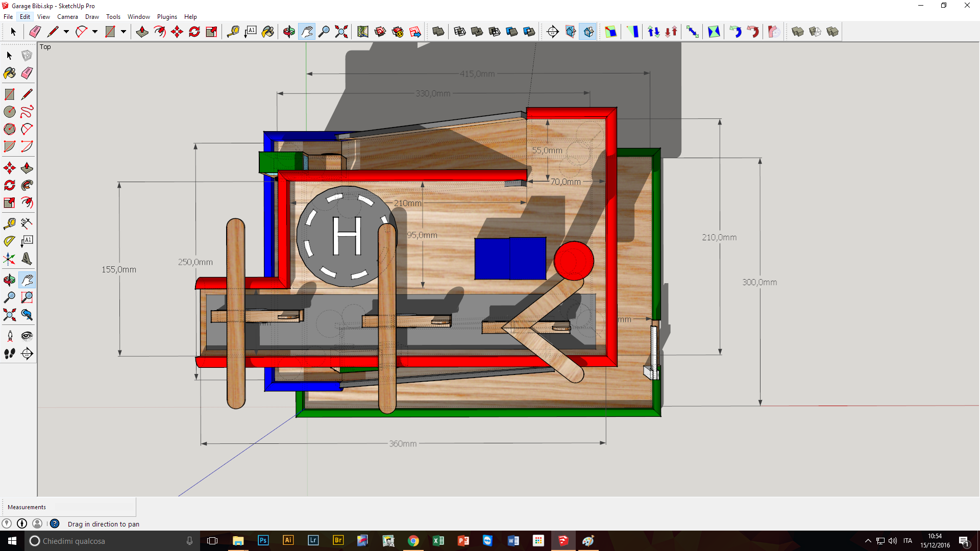The height and width of the screenshot is (551, 980).
Task: Click the Zoom Extents icon in top toolbar
Action: (341, 32)
